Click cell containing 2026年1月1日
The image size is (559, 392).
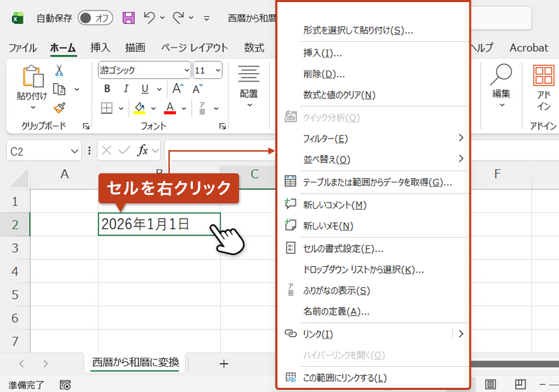click(x=159, y=224)
